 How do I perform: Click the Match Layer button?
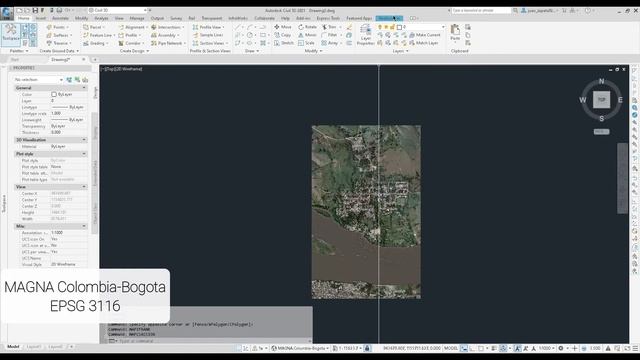click(x=424, y=43)
